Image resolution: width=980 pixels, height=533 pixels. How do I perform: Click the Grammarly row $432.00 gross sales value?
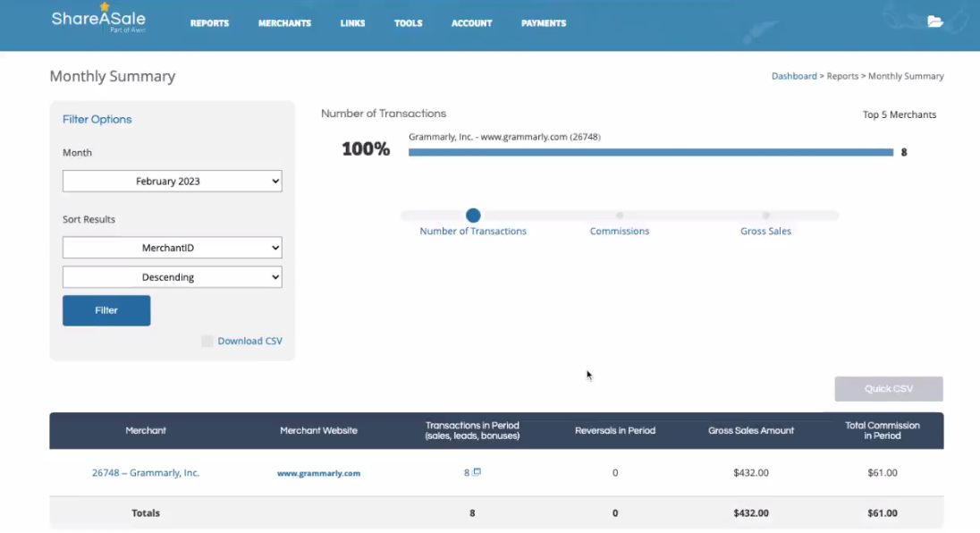751,473
